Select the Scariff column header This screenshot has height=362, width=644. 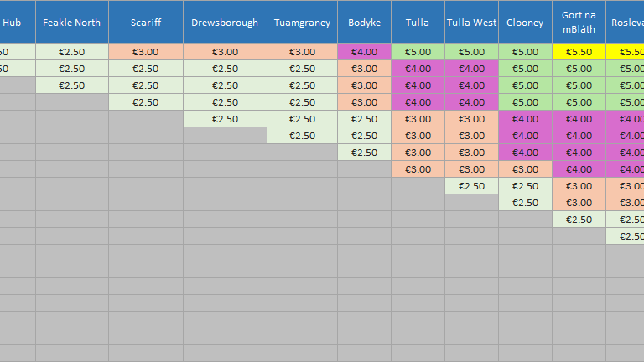coord(146,22)
